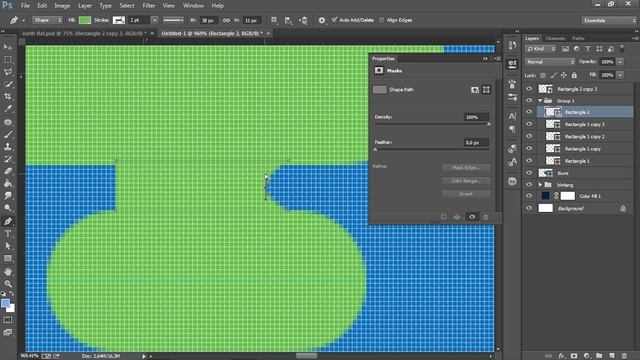Image resolution: width=640 pixels, height=360 pixels.
Task: Toggle Auto Add/Delete checkbox
Action: (x=335, y=20)
